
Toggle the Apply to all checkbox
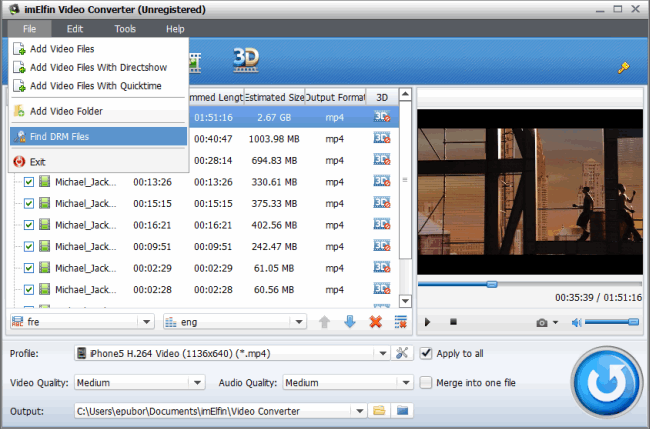tap(426, 354)
